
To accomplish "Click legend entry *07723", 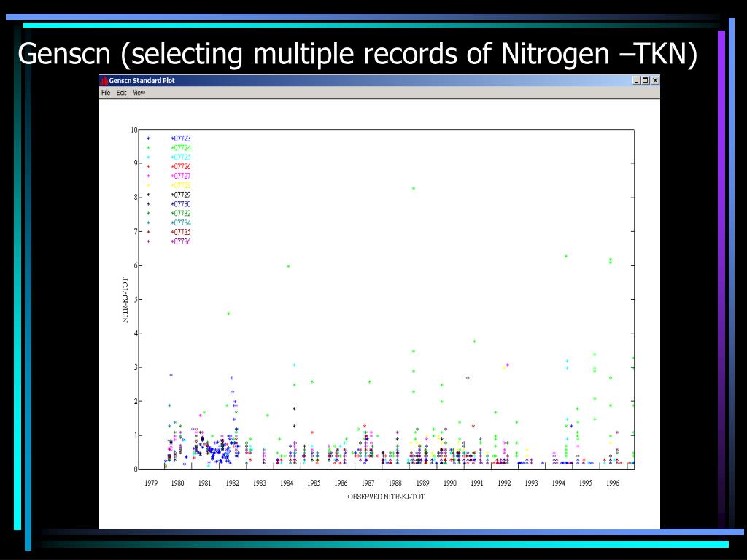I will point(181,139).
